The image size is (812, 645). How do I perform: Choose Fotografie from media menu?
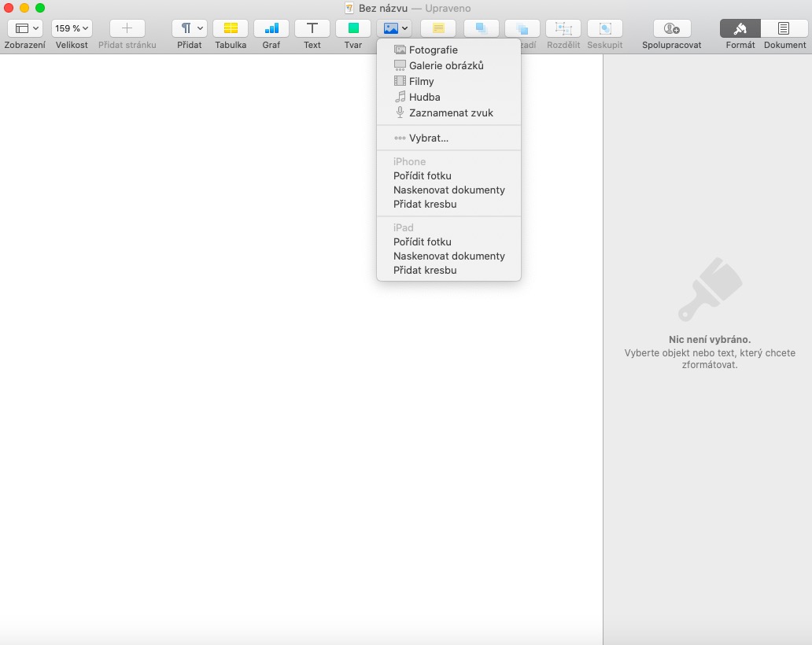point(448,50)
